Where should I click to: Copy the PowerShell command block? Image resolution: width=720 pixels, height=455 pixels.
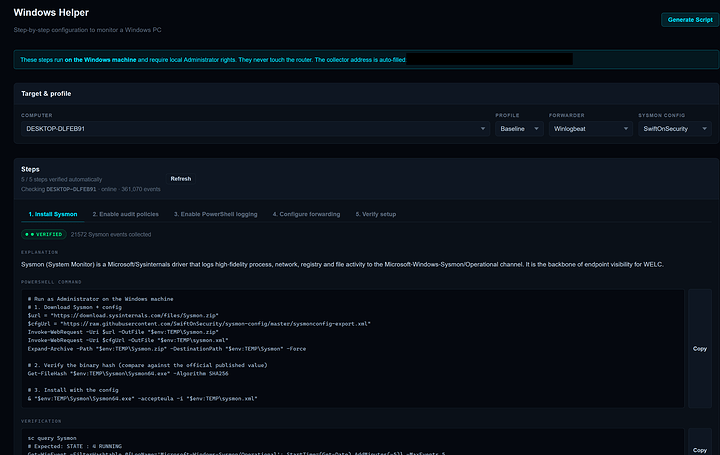click(x=699, y=348)
